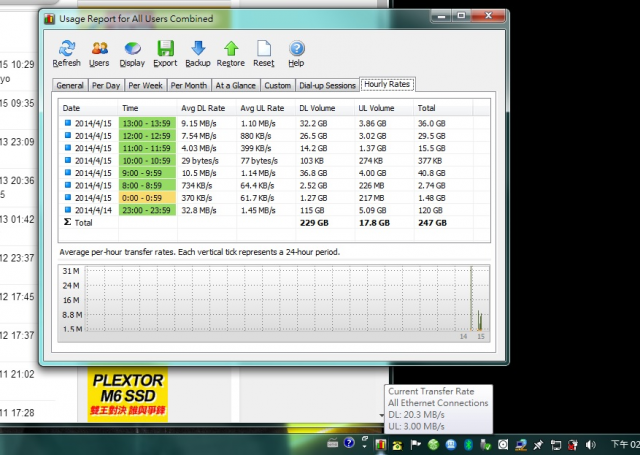Click the green globe tray icon

click(x=433, y=444)
